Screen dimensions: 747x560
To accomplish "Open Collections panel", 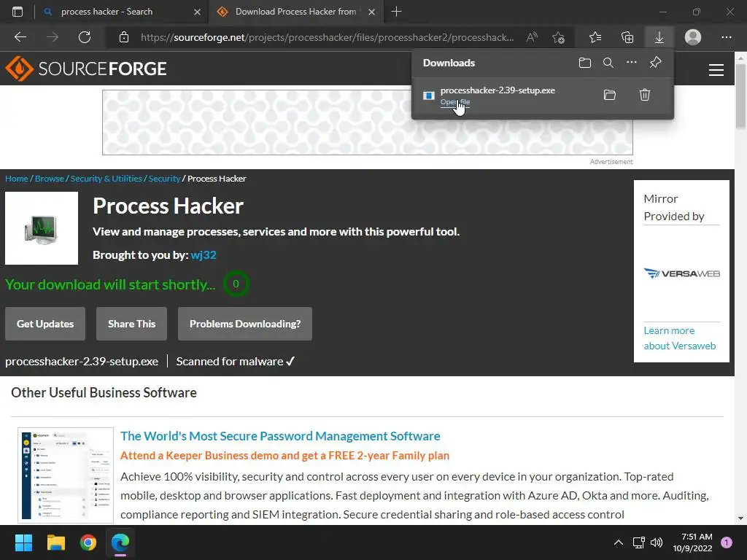I will [x=627, y=37].
